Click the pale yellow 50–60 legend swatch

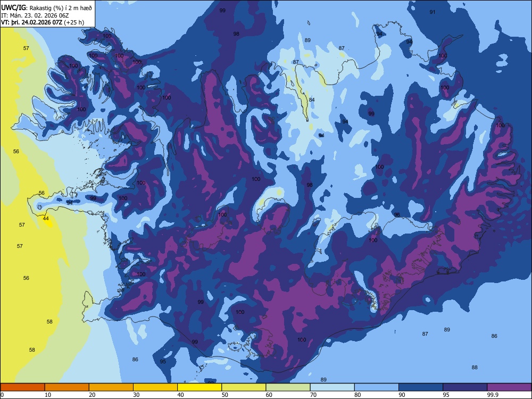click(244, 387)
